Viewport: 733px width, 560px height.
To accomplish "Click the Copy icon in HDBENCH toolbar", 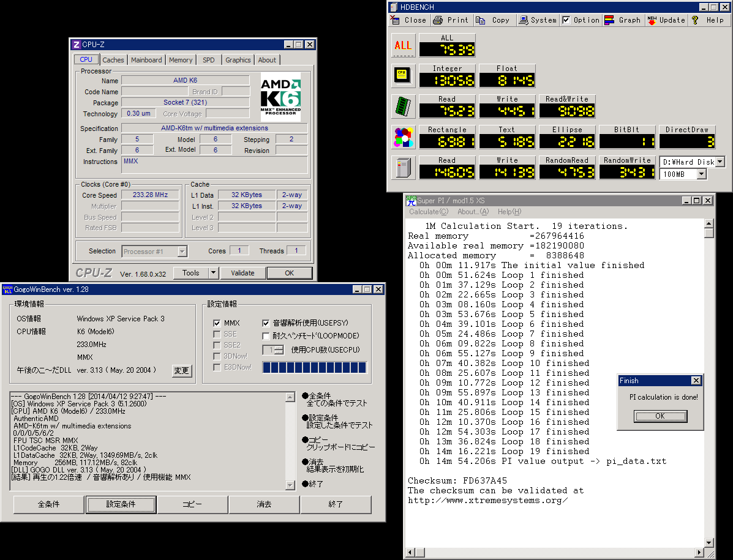I will coord(481,20).
